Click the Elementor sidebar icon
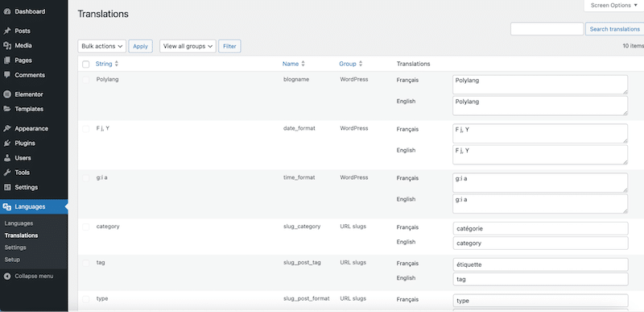 tap(7, 94)
